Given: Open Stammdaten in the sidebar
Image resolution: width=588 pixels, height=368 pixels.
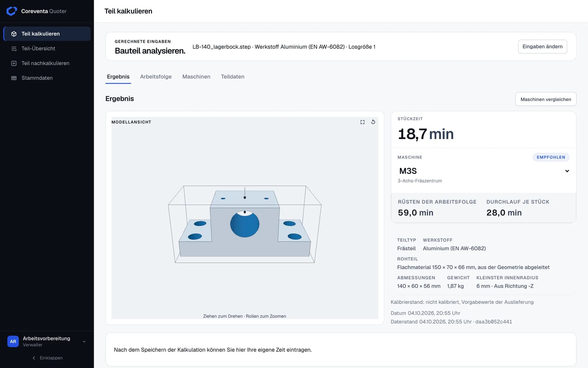Looking at the screenshot, I should 47,78.
